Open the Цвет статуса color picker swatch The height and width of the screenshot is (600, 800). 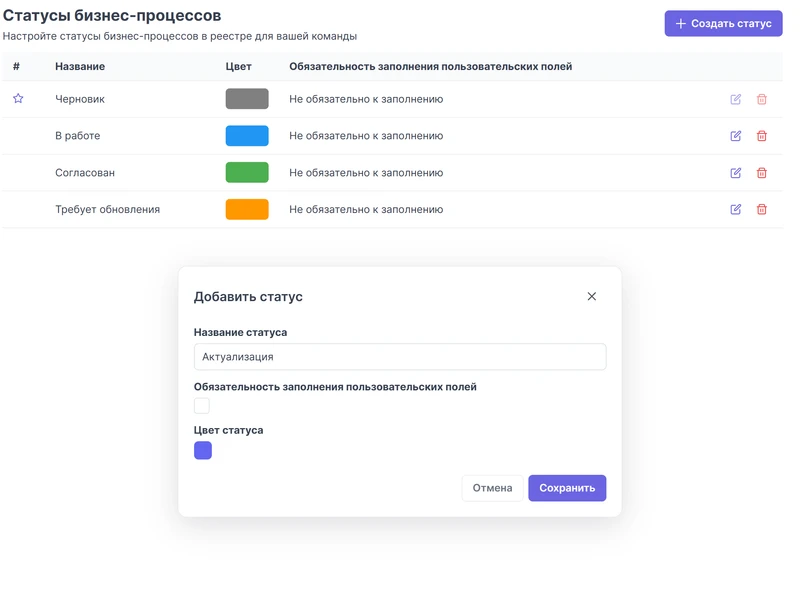tap(203, 451)
